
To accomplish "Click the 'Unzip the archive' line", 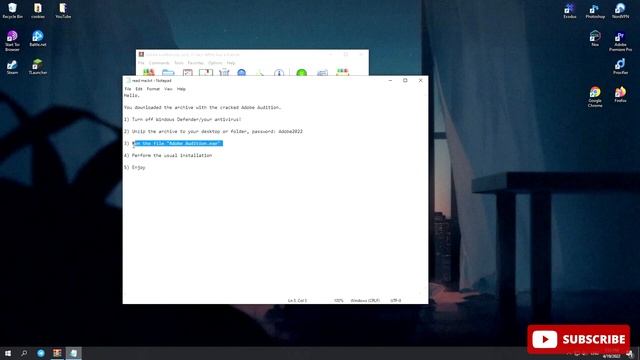I will (213, 131).
